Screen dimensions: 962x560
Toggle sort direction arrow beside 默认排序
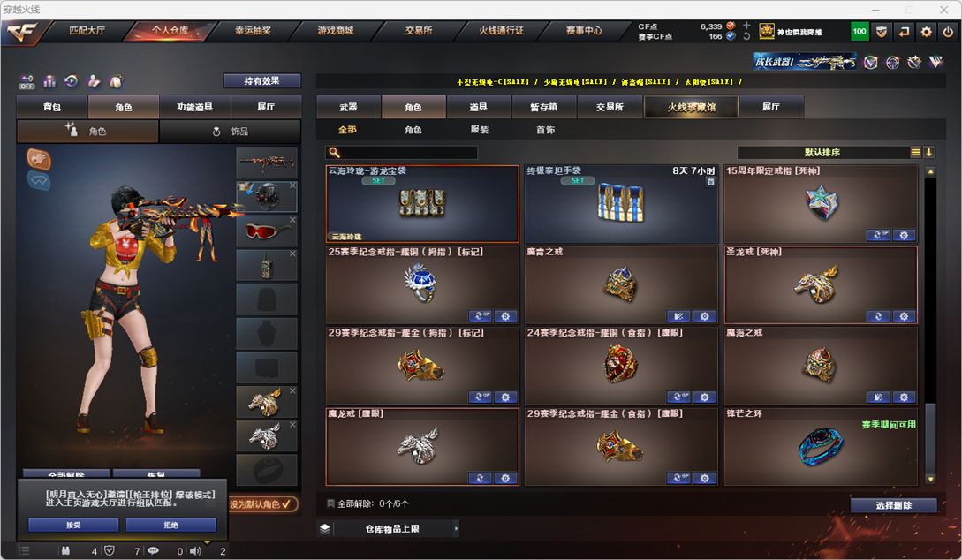(x=928, y=152)
